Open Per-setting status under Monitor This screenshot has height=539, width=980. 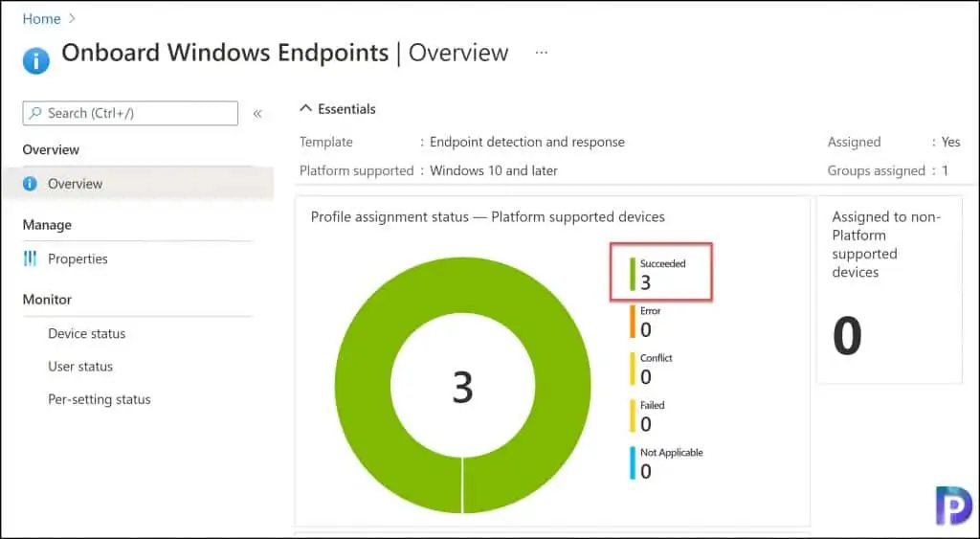pyautogui.click(x=100, y=399)
